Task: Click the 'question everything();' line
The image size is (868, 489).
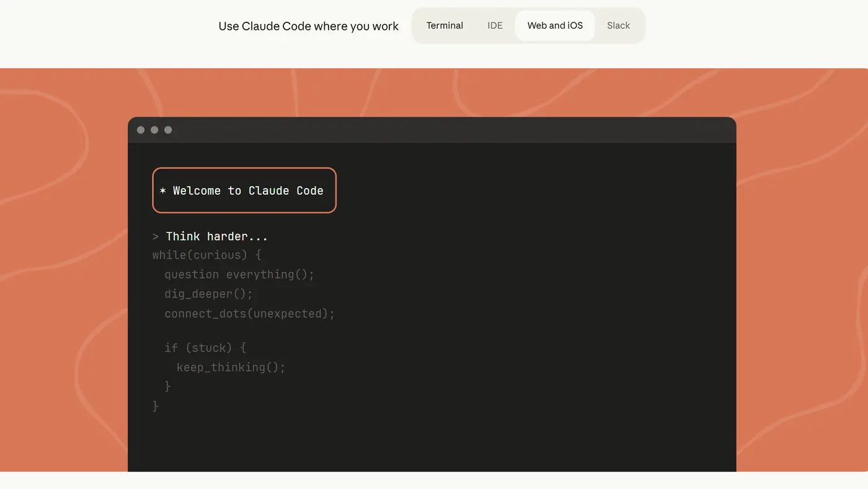Action: click(239, 274)
